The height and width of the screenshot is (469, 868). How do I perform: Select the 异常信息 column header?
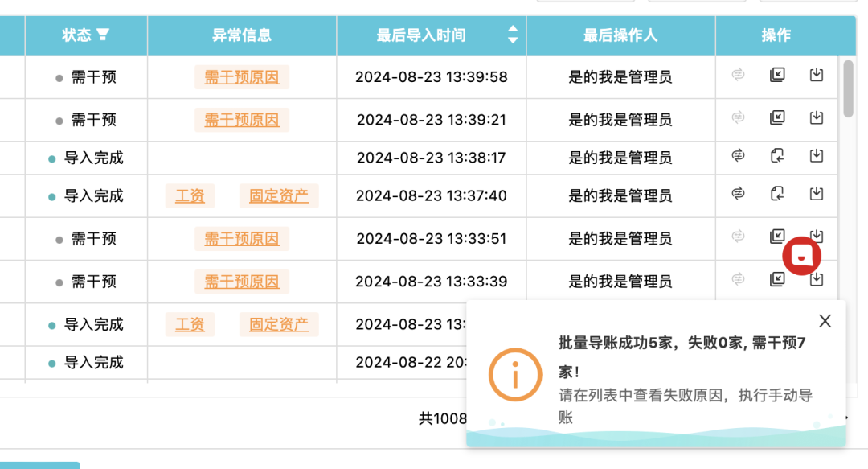point(241,35)
